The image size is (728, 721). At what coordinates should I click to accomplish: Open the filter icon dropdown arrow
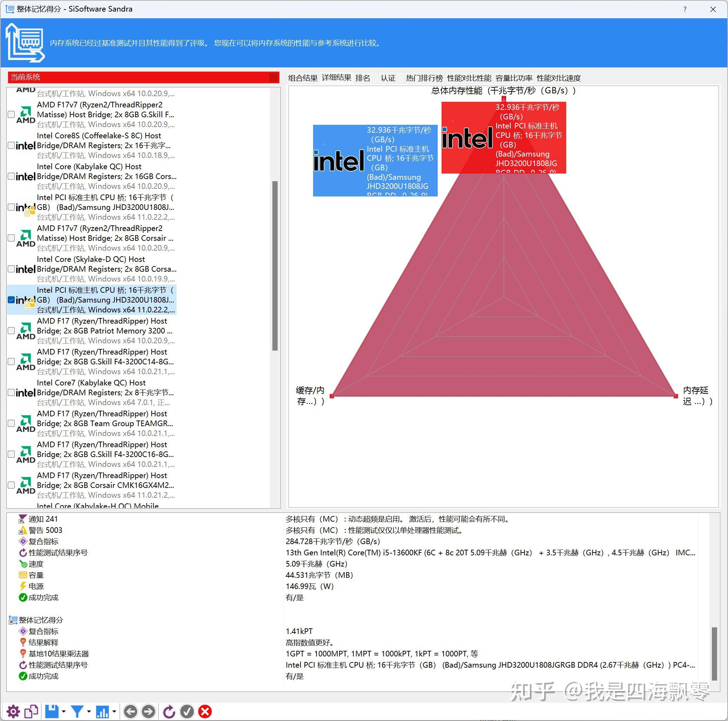point(88,712)
